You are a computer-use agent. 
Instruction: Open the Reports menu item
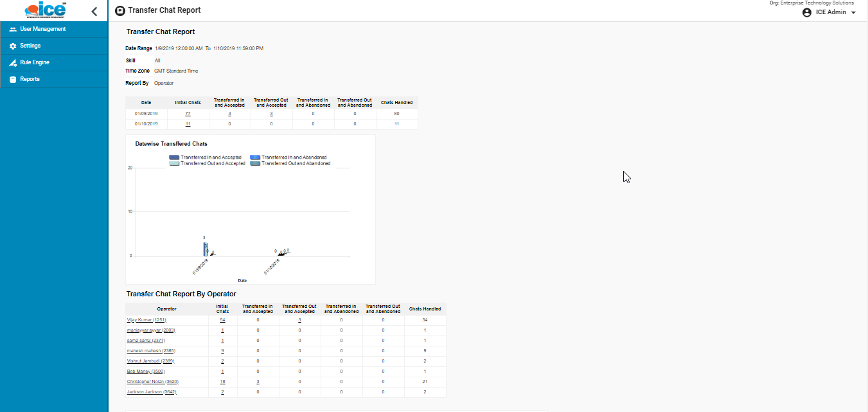30,80
